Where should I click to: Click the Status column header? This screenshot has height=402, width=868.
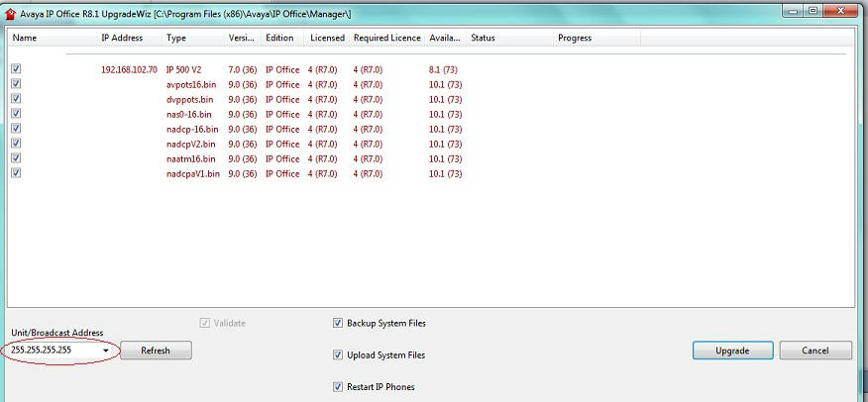click(510, 39)
